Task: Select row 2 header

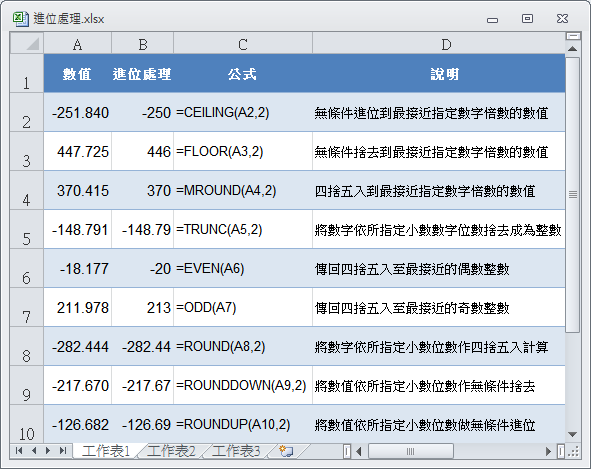Action: coord(26,112)
